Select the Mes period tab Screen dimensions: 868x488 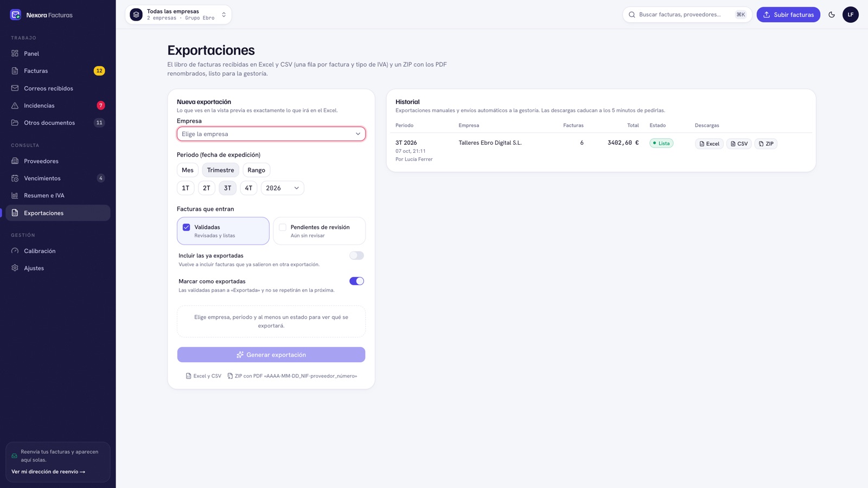(188, 170)
